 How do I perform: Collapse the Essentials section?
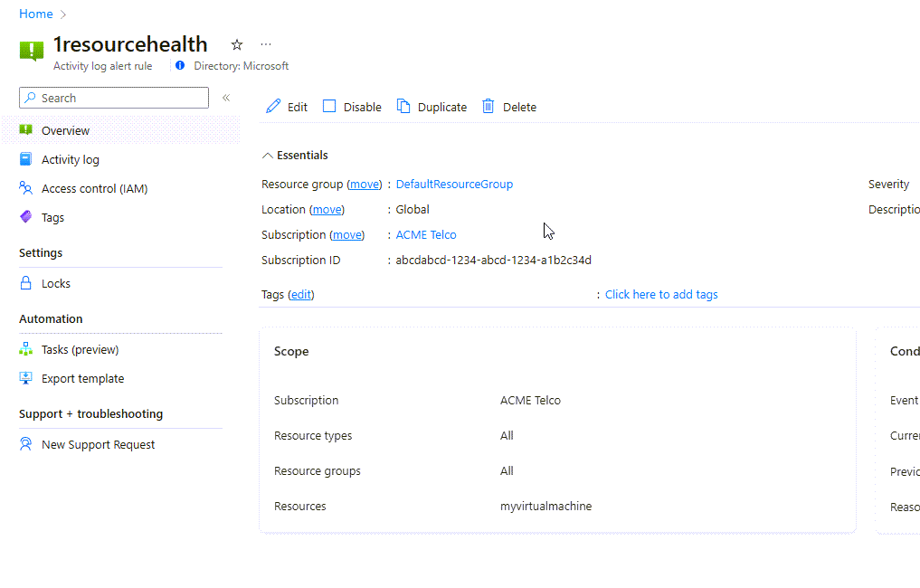tap(267, 154)
